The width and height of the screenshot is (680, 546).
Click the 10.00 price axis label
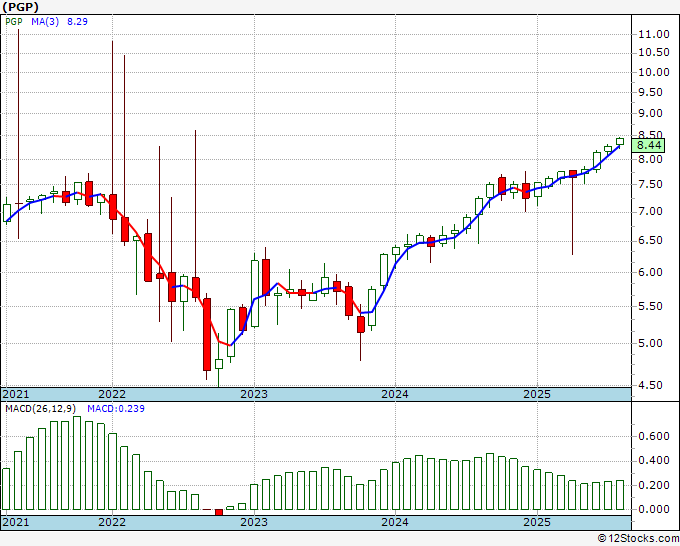point(654,72)
